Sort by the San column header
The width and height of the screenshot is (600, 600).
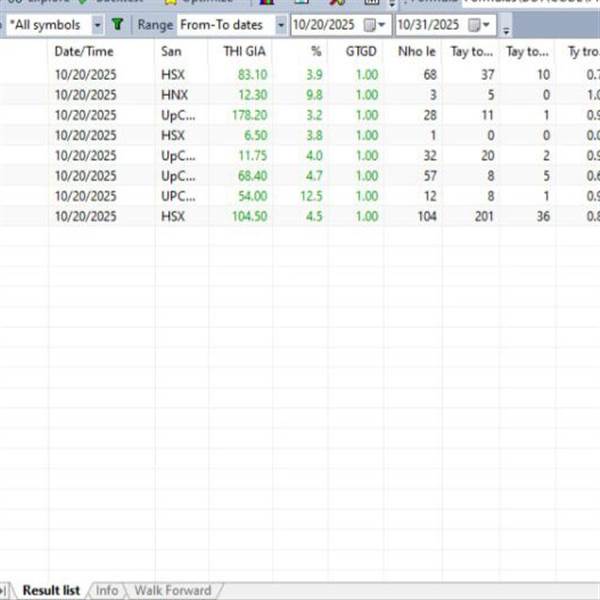point(171,51)
